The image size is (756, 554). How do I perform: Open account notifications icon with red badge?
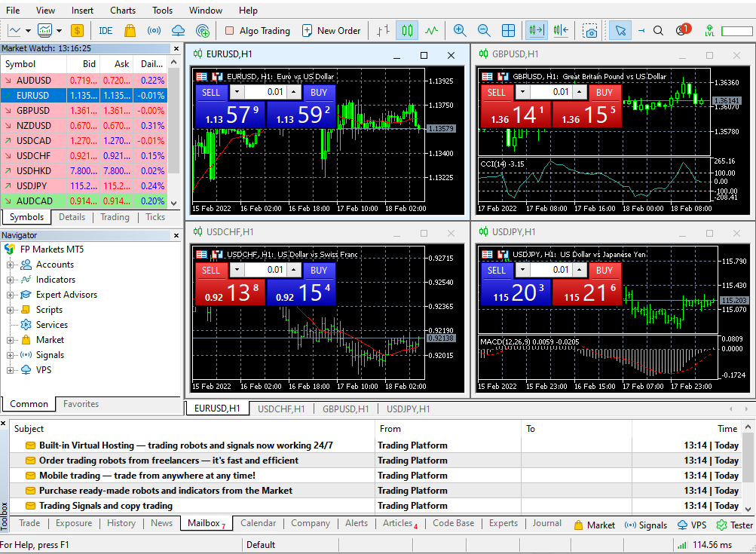(683, 30)
